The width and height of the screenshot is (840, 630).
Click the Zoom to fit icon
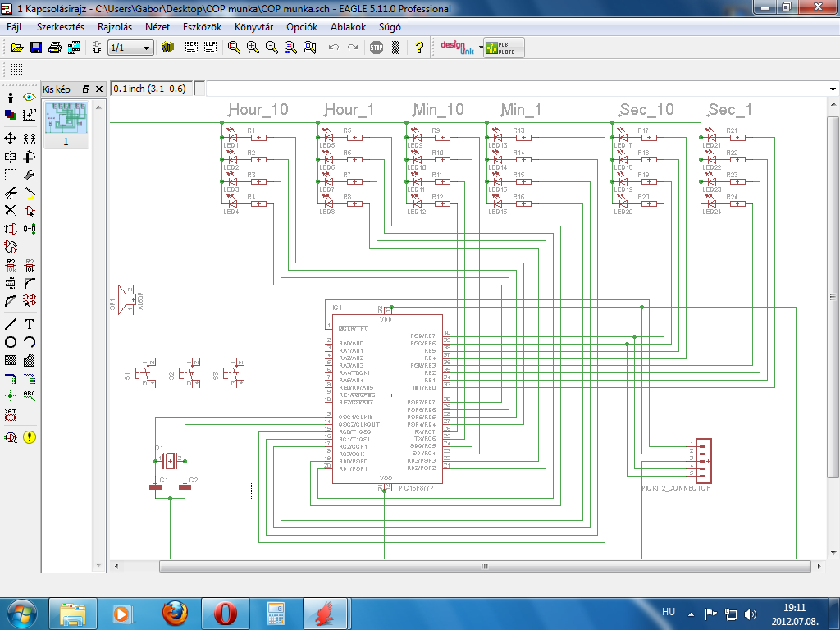[234, 48]
